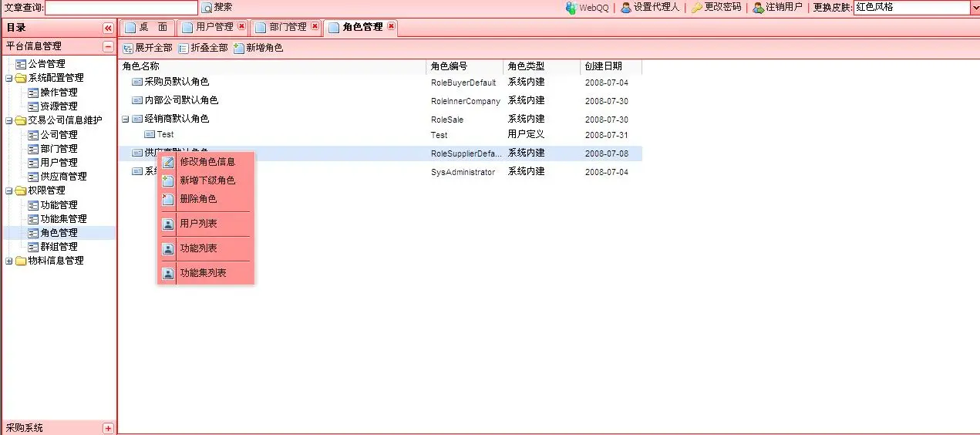Collapse the 交易公司信息维护 tree node
980x435 pixels.
[8, 120]
